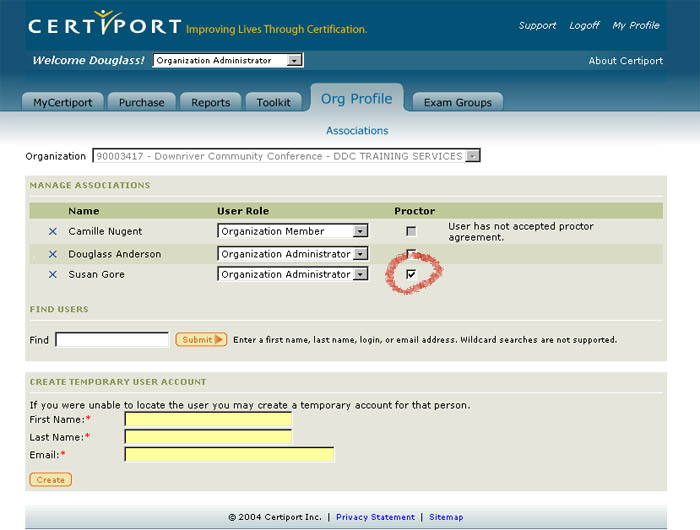Image resolution: width=700 pixels, height=530 pixels.
Task: Open the Sitemap link
Action: coord(446,517)
